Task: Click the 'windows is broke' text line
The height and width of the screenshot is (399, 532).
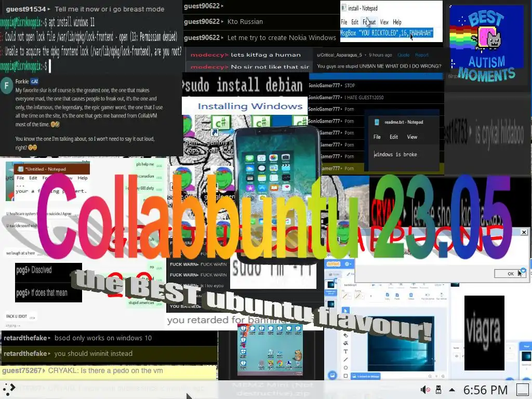Action: [x=395, y=154]
